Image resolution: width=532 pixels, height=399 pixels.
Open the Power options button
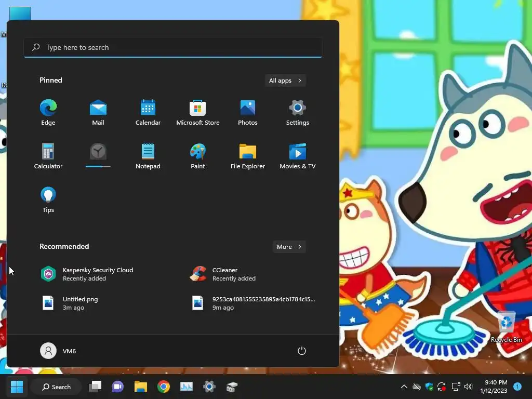tap(302, 351)
